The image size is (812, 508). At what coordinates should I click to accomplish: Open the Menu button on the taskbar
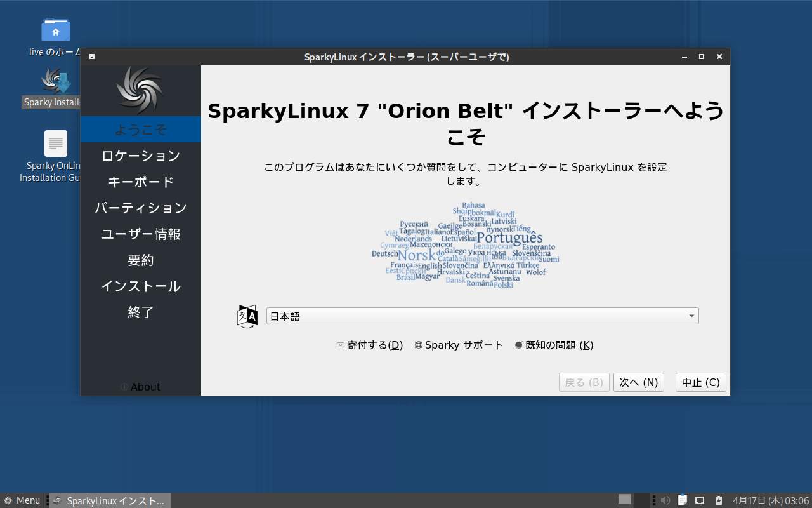[22, 500]
